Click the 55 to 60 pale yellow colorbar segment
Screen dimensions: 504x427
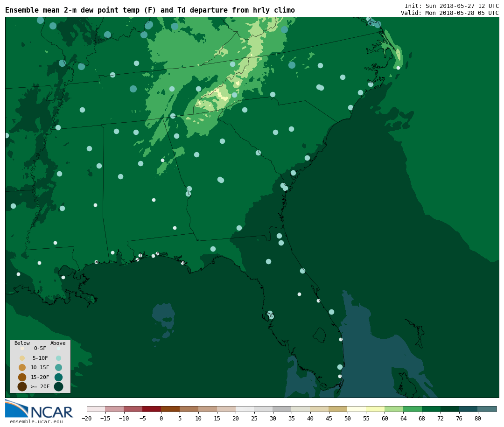coord(375,409)
